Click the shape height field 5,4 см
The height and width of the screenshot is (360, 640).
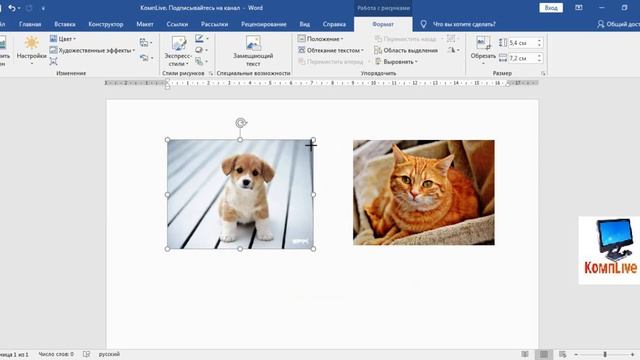point(522,43)
